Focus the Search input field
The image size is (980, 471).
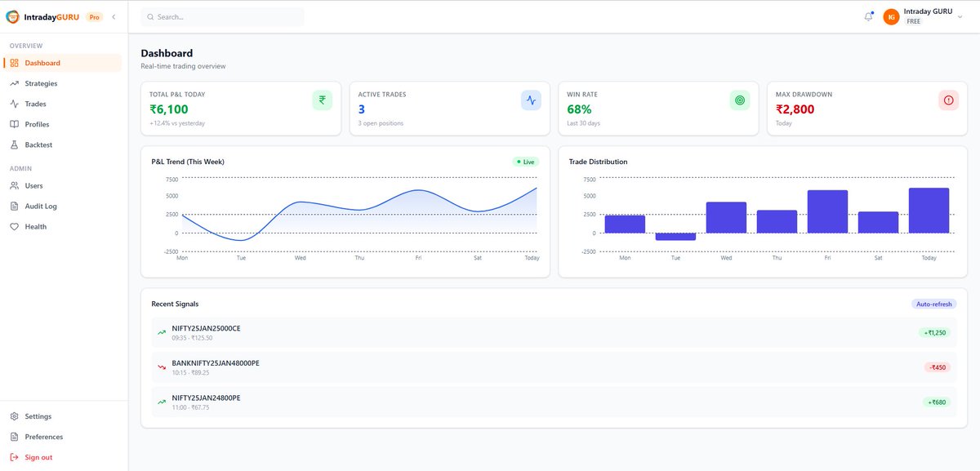click(x=222, y=16)
